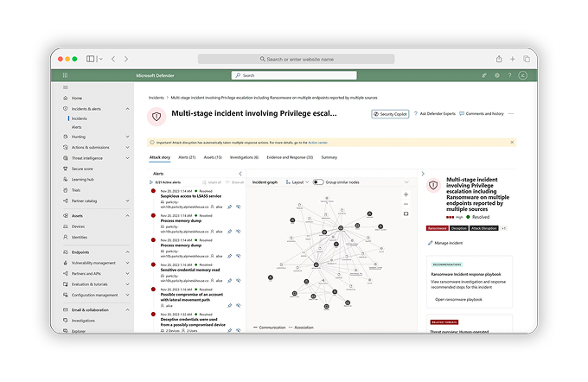Image resolution: width=588 pixels, height=382 pixels.
Task: Open the Security Copilot panel
Action: click(x=390, y=113)
